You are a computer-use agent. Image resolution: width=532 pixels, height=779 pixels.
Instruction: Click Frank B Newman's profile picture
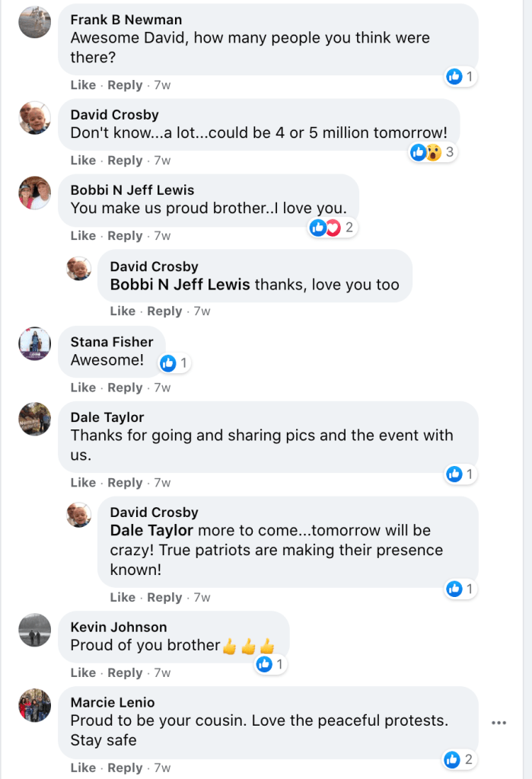pos(34,23)
